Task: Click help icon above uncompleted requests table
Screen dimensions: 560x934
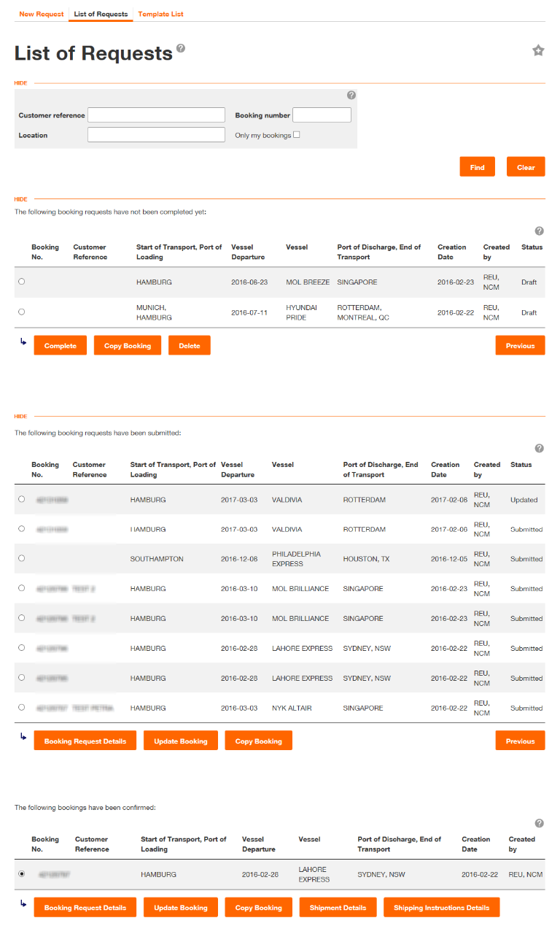Action: coord(540,231)
